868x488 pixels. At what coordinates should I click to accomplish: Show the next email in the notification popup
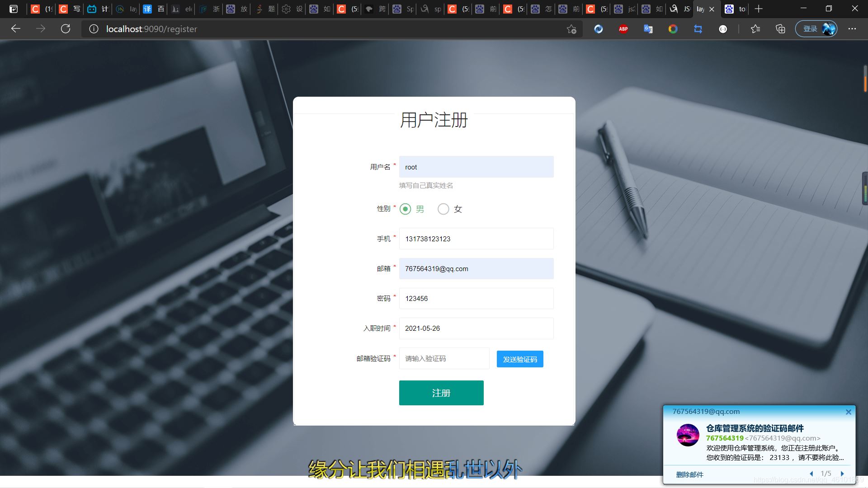pos(843,474)
